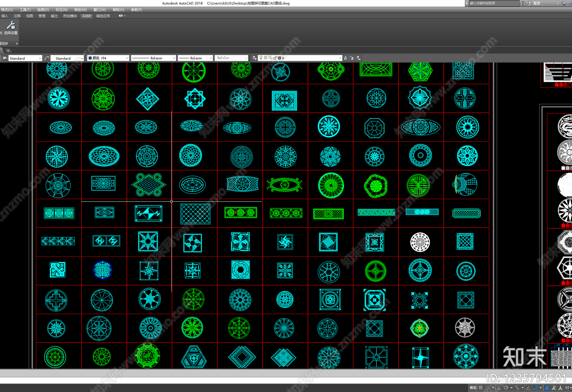
Task: Toggle grid display in the status bar
Action: tap(481, 388)
